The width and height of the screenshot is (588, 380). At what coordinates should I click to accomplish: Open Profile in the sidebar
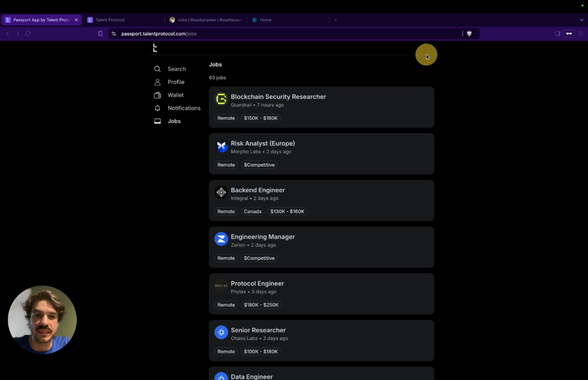coord(176,82)
